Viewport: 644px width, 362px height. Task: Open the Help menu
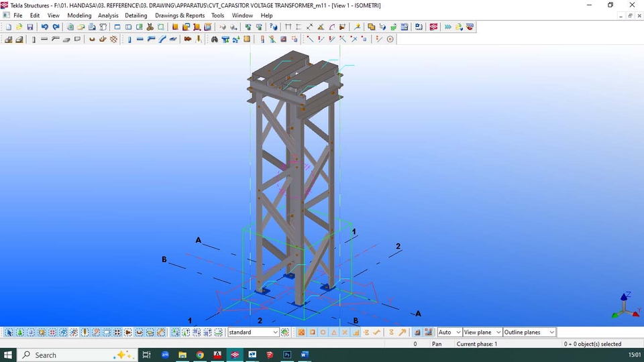266,15
